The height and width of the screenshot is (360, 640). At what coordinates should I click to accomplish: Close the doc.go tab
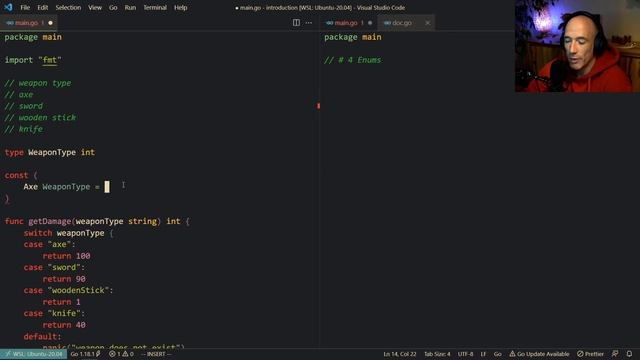click(427, 23)
